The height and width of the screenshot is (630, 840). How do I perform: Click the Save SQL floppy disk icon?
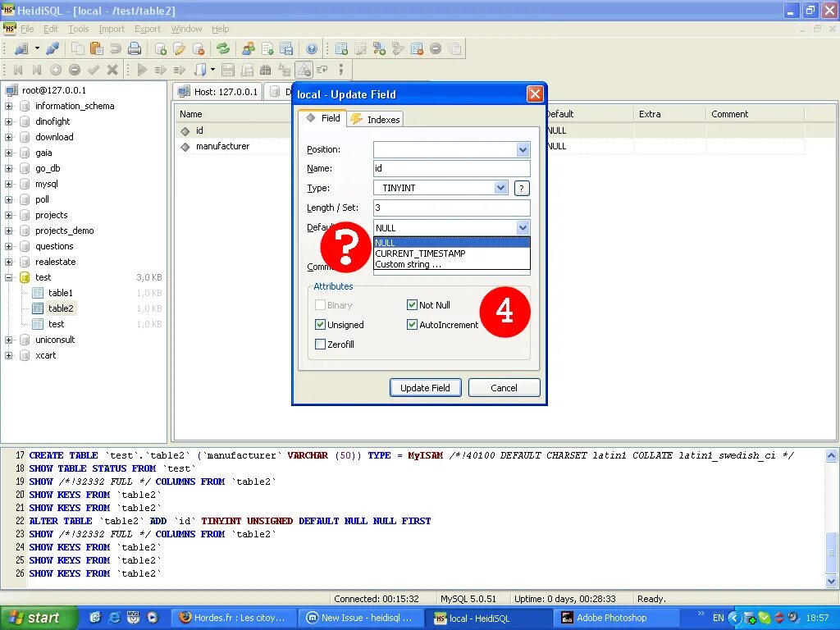click(228, 70)
